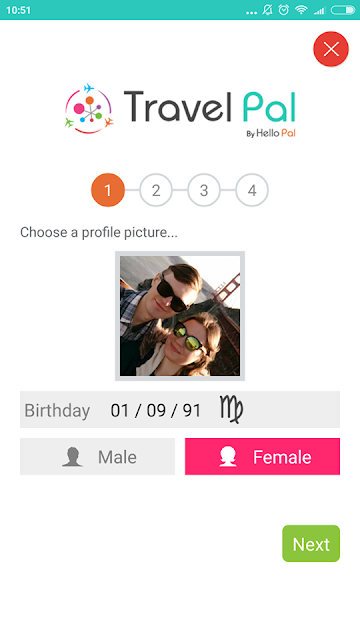Tap the Wi-Fi status bar icon
Image resolution: width=360 pixels, height=640 pixels.
coord(301,10)
